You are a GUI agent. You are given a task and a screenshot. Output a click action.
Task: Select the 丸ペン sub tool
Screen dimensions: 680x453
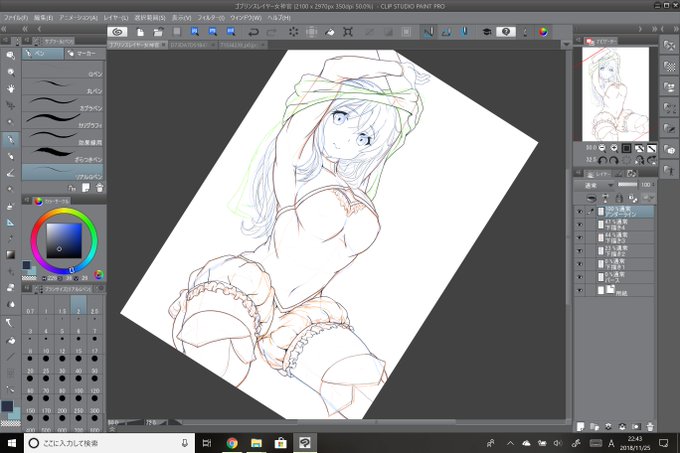coord(62,87)
